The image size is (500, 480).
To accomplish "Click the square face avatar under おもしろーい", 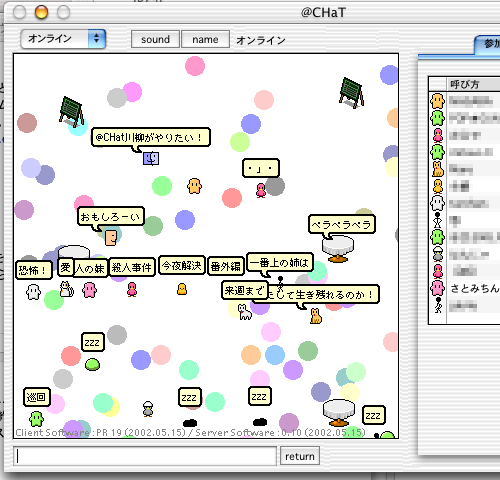I will [x=111, y=238].
